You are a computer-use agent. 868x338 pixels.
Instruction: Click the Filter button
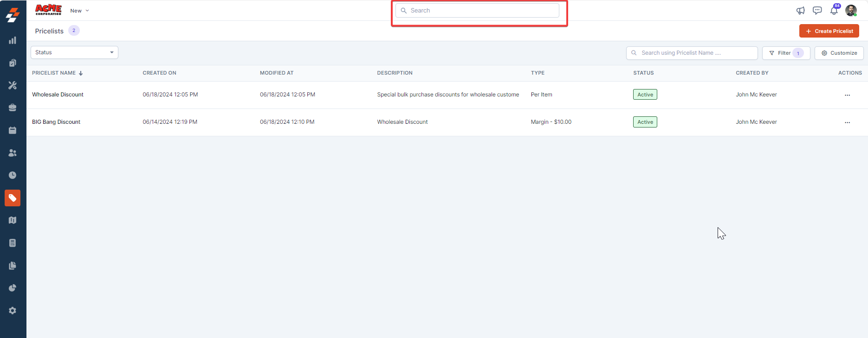(786, 53)
